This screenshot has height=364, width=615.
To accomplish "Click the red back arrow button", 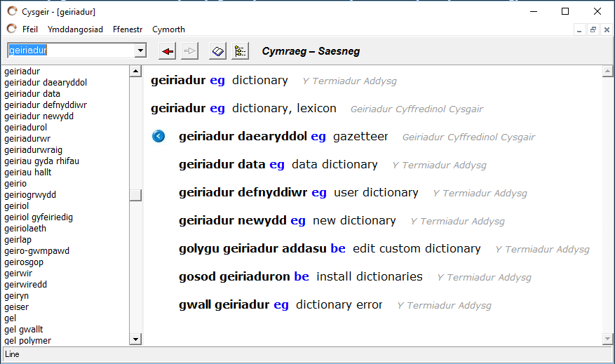I will 168,51.
